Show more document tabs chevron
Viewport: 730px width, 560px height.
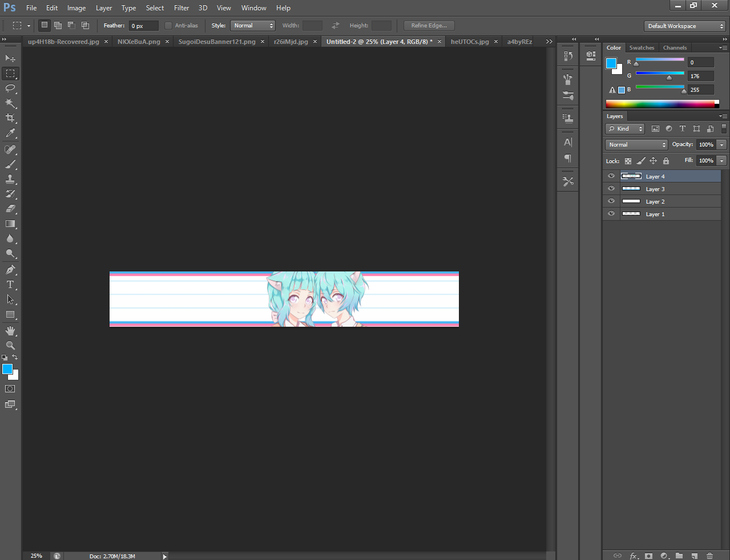click(549, 42)
